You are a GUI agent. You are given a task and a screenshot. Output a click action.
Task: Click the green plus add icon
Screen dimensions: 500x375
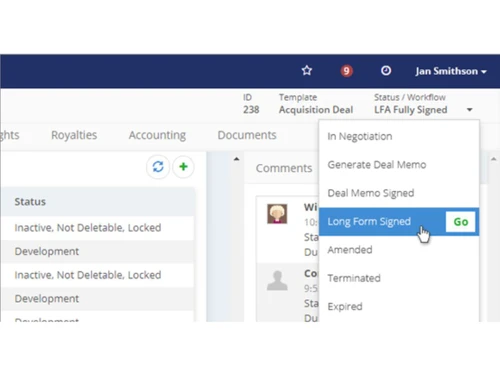coord(183,167)
